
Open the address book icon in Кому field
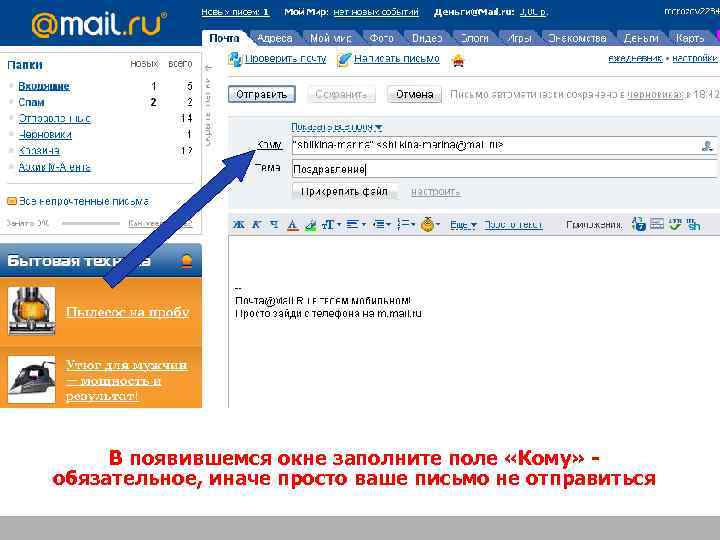pyautogui.click(x=707, y=146)
